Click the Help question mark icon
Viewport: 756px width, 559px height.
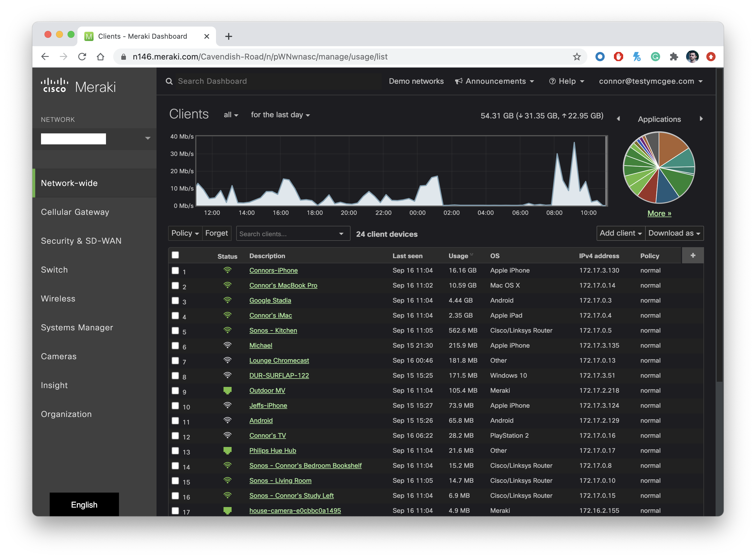pyautogui.click(x=552, y=81)
